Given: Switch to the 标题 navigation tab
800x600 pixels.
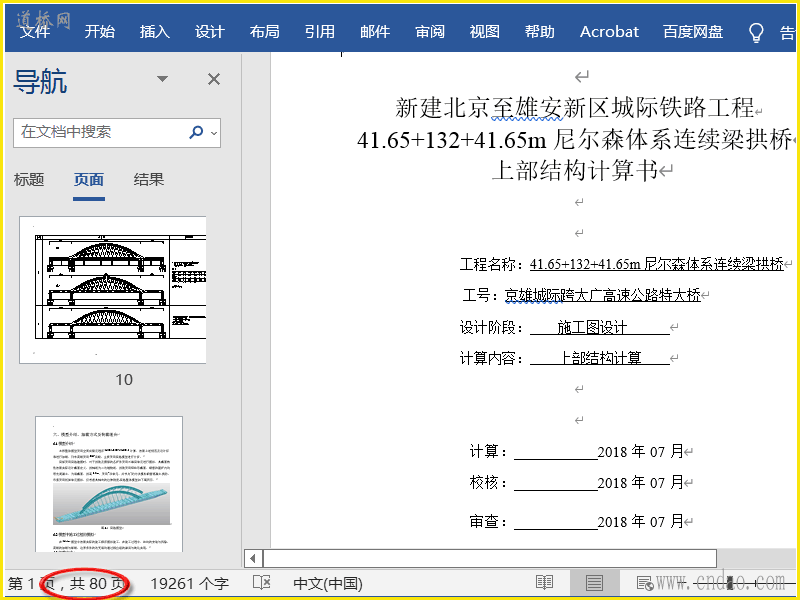Looking at the screenshot, I should pos(29,180).
